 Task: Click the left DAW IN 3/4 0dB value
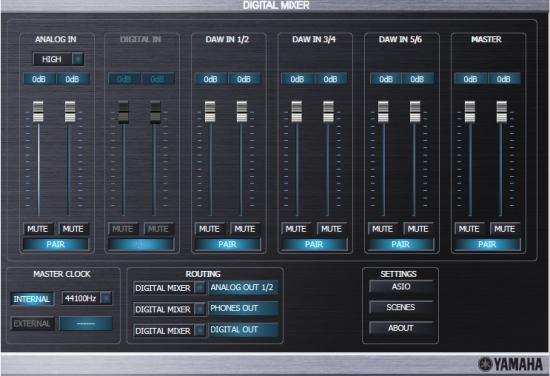tap(297, 79)
